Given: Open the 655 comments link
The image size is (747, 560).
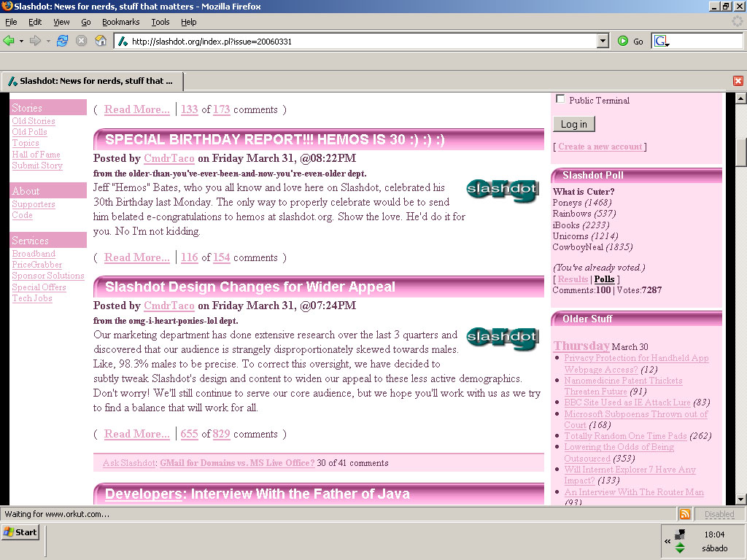Looking at the screenshot, I should 189,434.
